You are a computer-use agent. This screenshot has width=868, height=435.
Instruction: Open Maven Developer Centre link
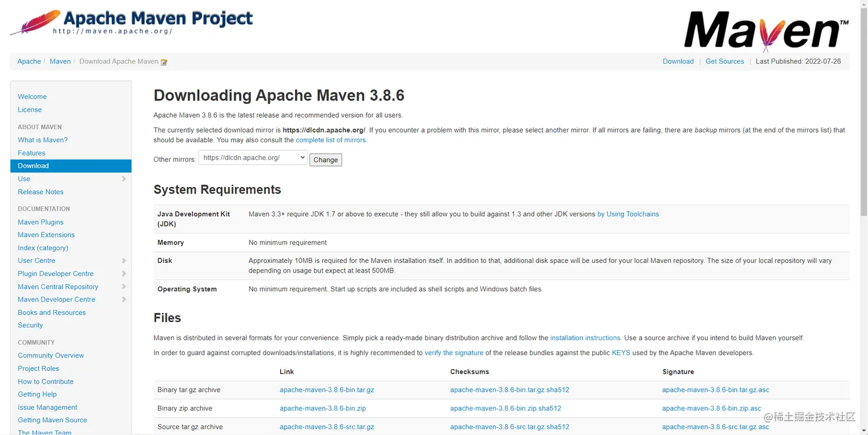tap(57, 300)
